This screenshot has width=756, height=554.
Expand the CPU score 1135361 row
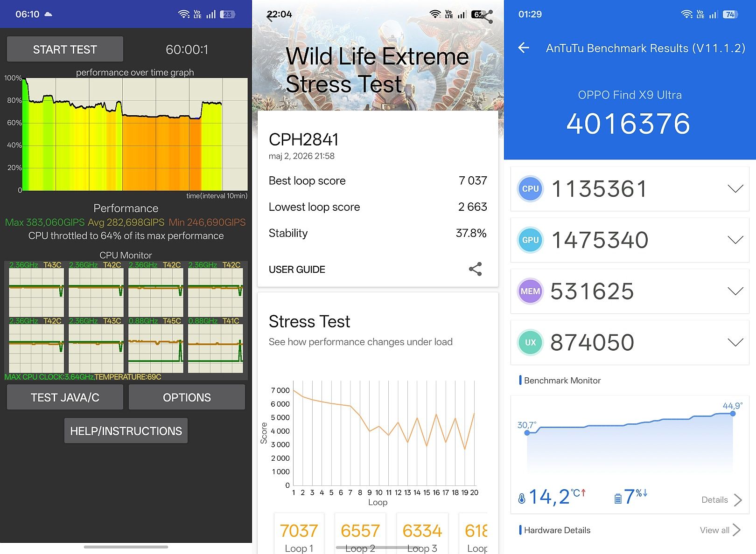(x=630, y=189)
